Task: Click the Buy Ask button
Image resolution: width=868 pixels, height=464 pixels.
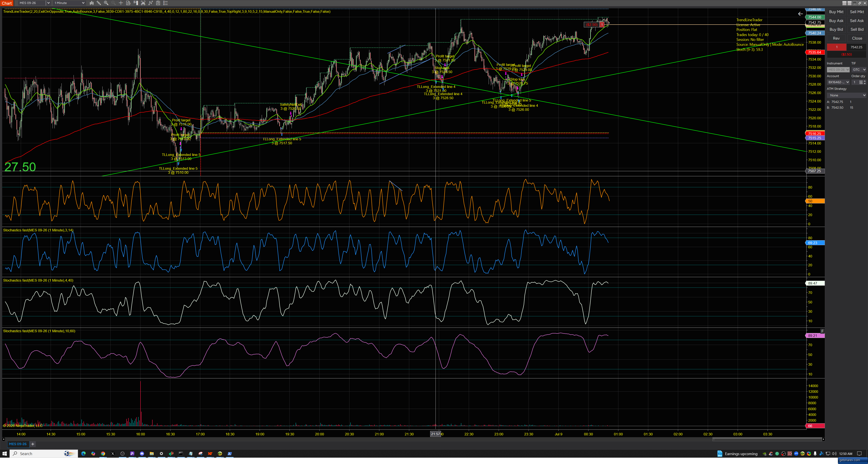Action: [x=836, y=21]
